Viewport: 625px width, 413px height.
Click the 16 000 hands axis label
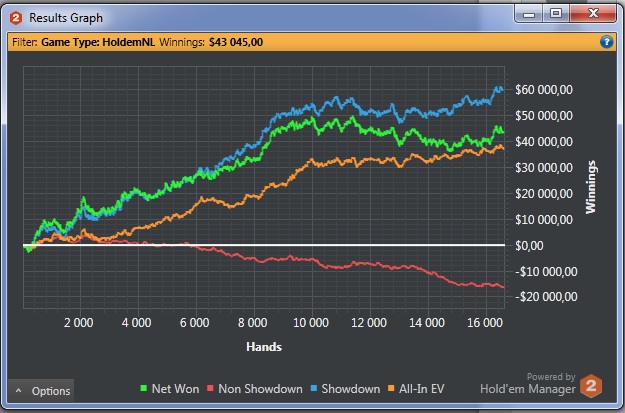click(x=485, y=323)
